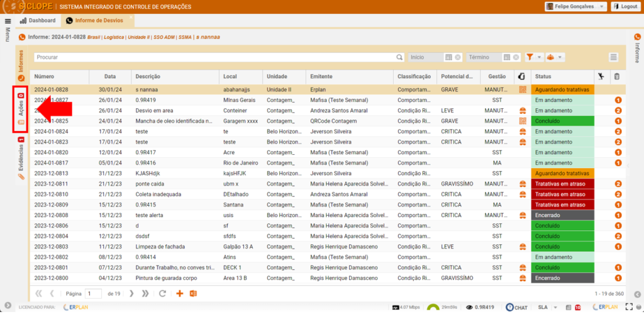This screenshot has width=644, height=314.
Task: Collapse the right panel arrow near pagination
Action: (637, 294)
